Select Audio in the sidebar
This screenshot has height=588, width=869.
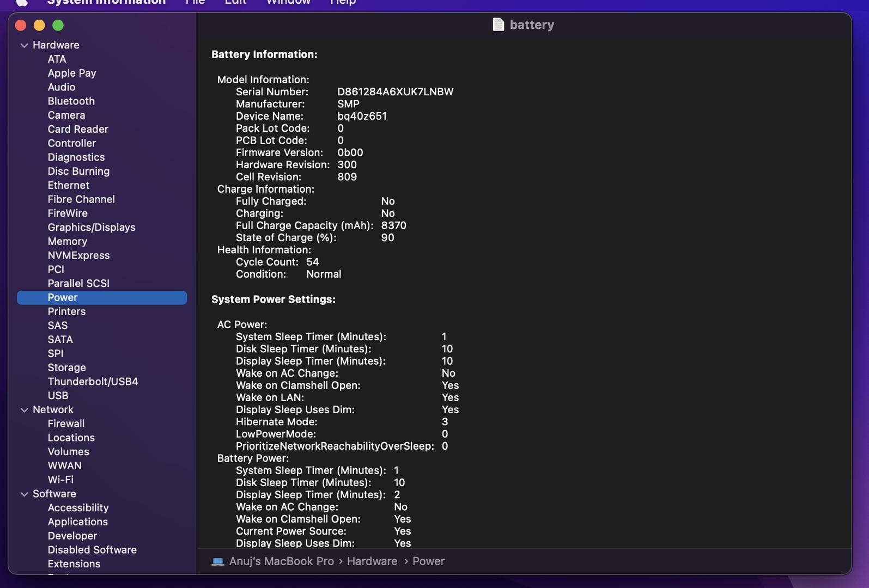[62, 87]
